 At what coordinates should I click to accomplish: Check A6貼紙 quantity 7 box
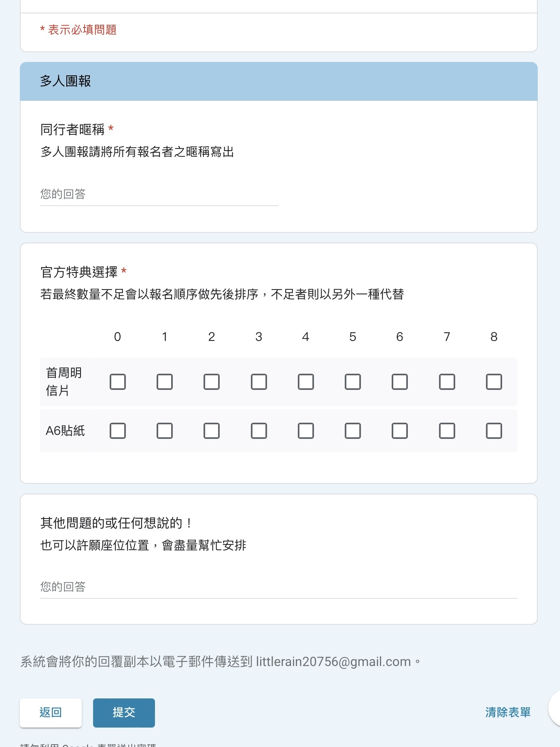(x=447, y=431)
